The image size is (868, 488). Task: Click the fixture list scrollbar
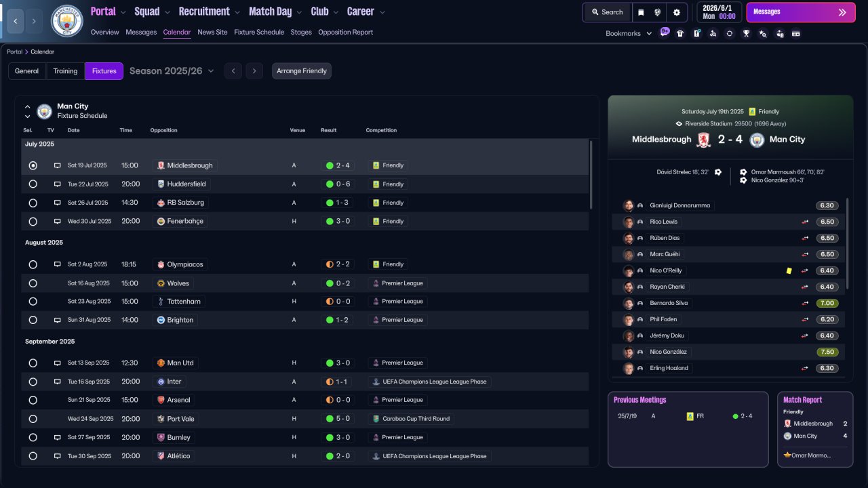(x=591, y=174)
